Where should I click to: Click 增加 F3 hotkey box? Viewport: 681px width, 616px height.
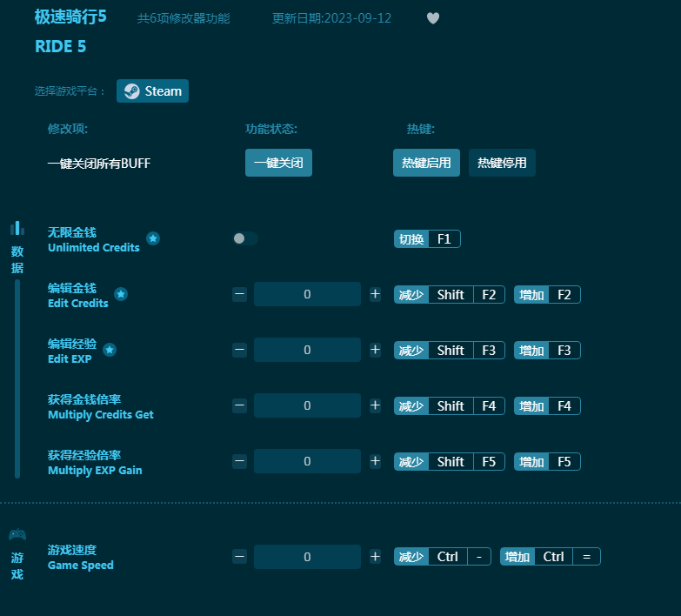[x=547, y=350]
